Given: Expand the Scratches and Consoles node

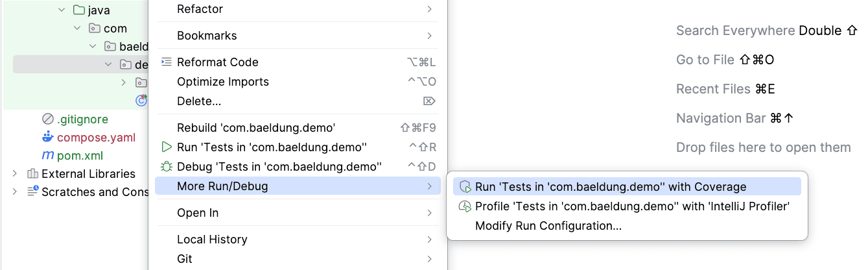Looking at the screenshot, I should coord(15,192).
